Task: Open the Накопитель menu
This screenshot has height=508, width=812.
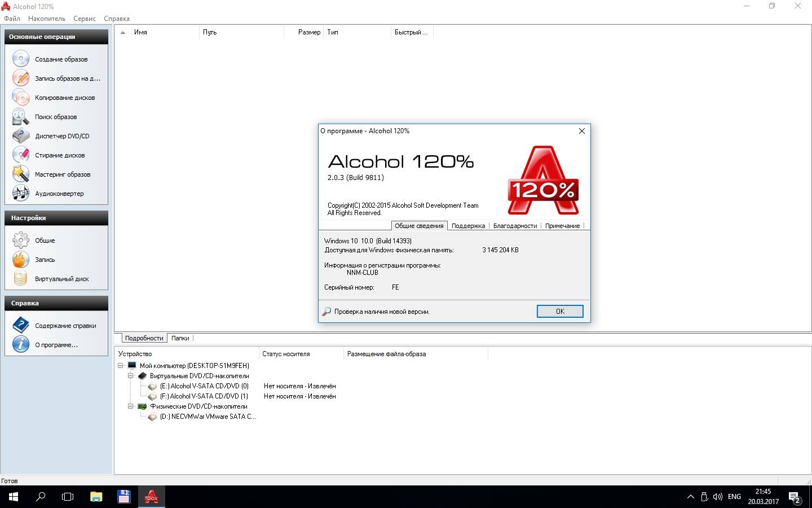Action: click(47, 19)
